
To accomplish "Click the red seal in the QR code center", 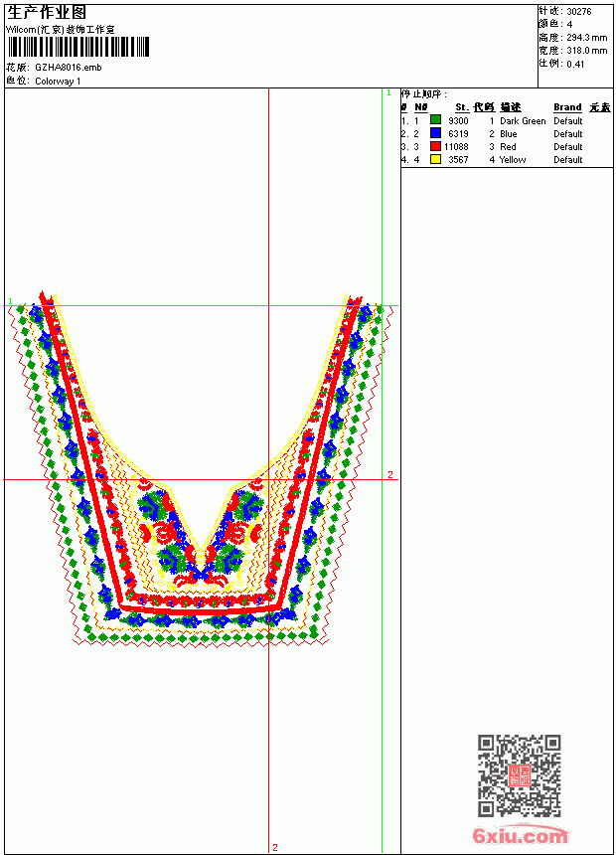I will [520, 775].
